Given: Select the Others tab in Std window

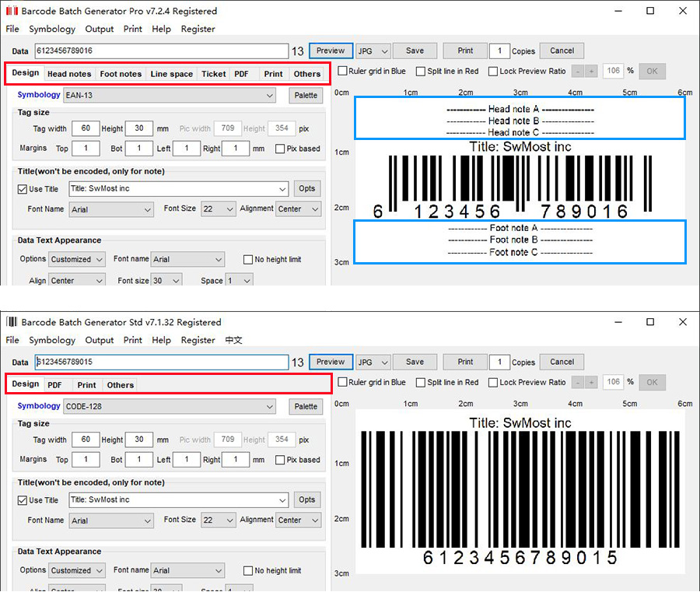Looking at the screenshot, I should pyautogui.click(x=121, y=385).
